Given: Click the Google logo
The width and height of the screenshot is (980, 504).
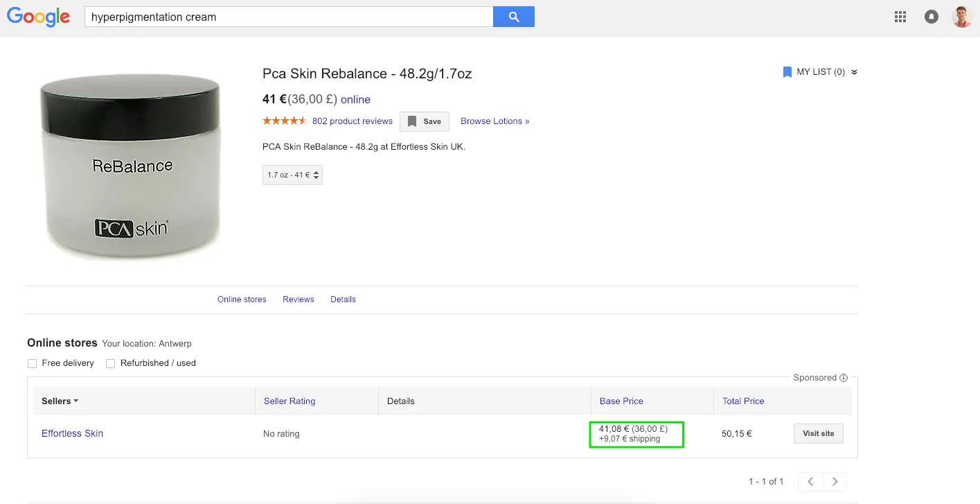Looking at the screenshot, I should pyautogui.click(x=39, y=17).
